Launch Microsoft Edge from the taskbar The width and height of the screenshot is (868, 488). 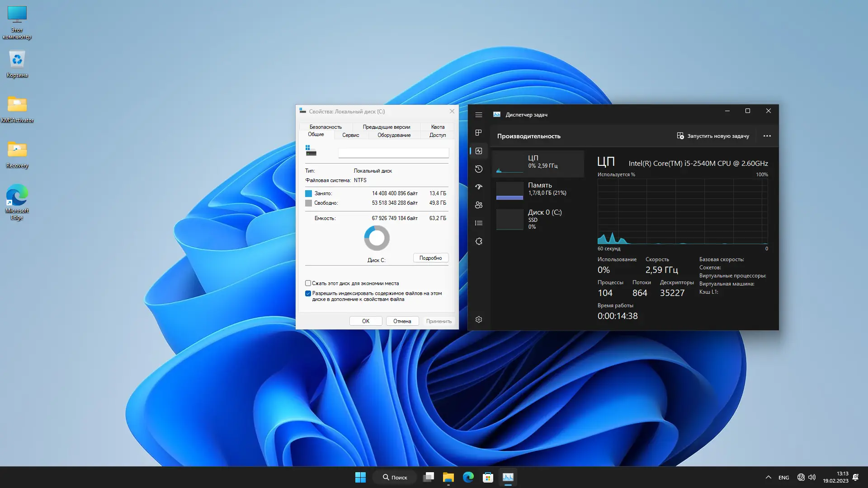(468, 477)
